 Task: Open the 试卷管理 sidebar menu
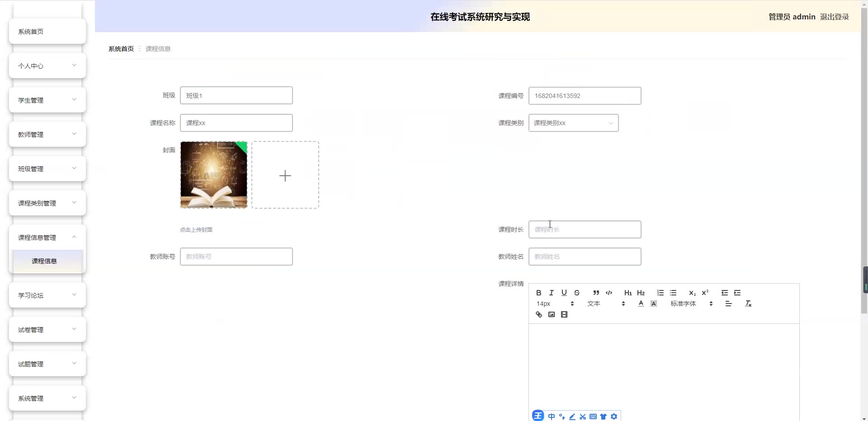(47, 330)
